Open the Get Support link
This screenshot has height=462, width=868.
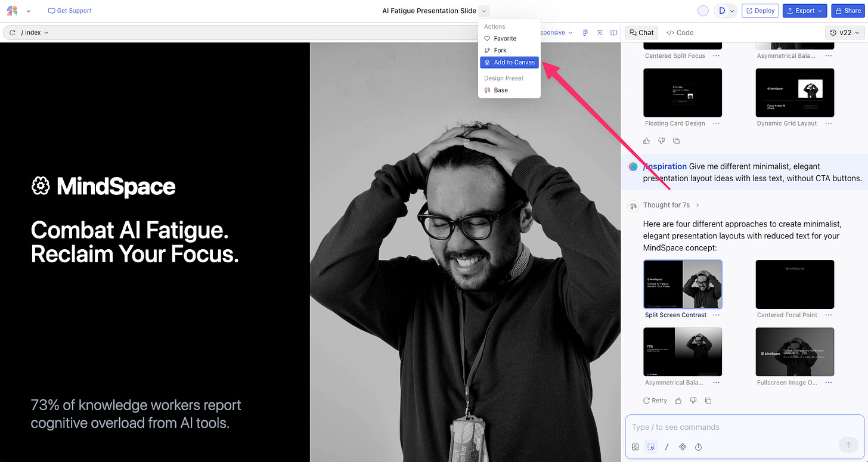(x=70, y=11)
